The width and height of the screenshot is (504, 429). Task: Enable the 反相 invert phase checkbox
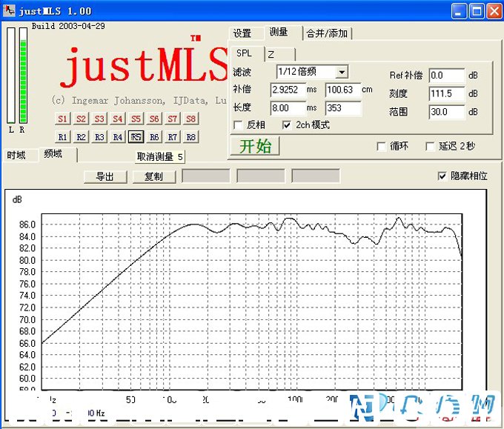[x=239, y=125]
